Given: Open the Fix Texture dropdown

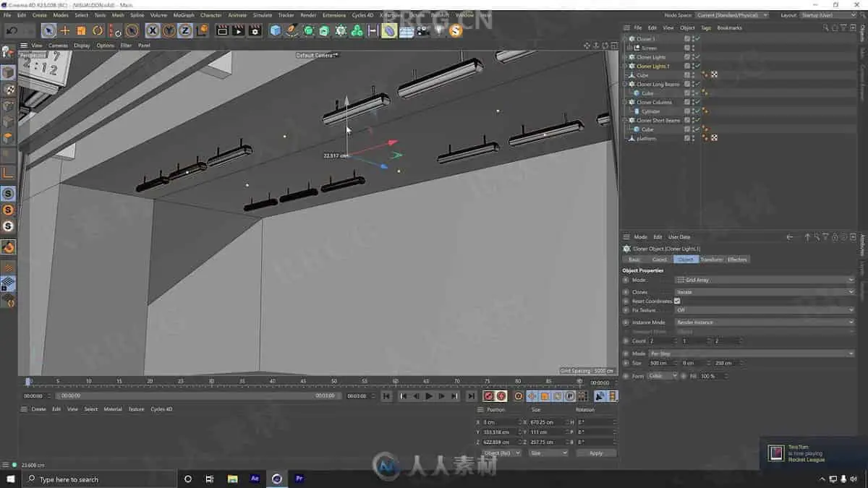Looking at the screenshot, I should pyautogui.click(x=765, y=310).
